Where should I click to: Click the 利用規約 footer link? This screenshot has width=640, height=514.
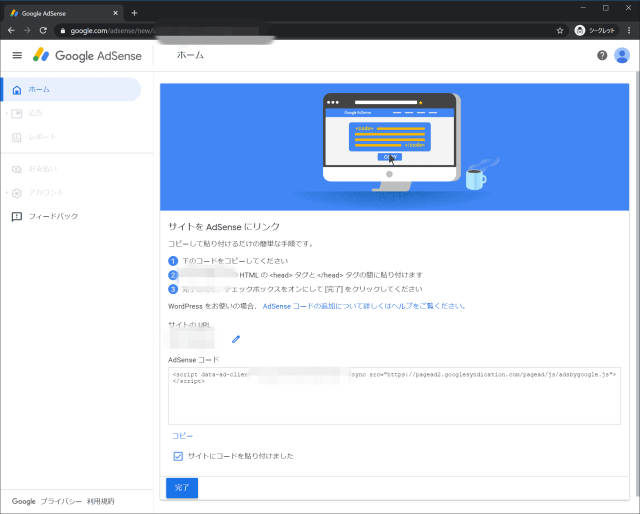click(x=100, y=501)
